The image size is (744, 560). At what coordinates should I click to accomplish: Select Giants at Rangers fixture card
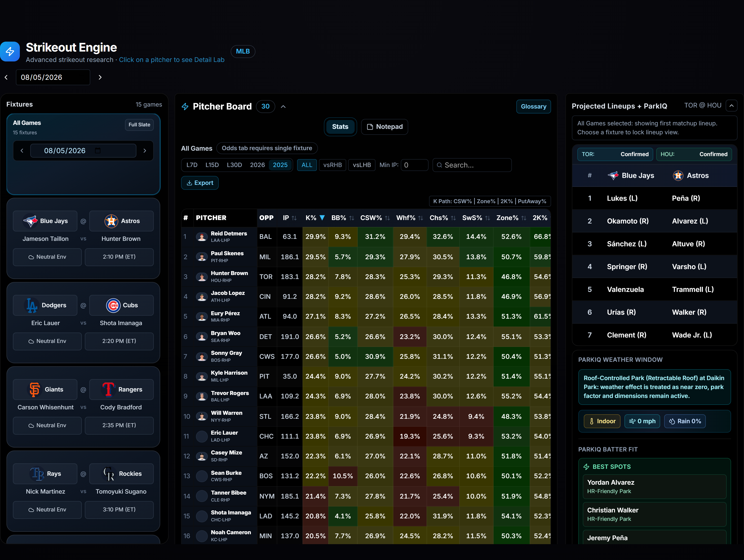(x=83, y=407)
